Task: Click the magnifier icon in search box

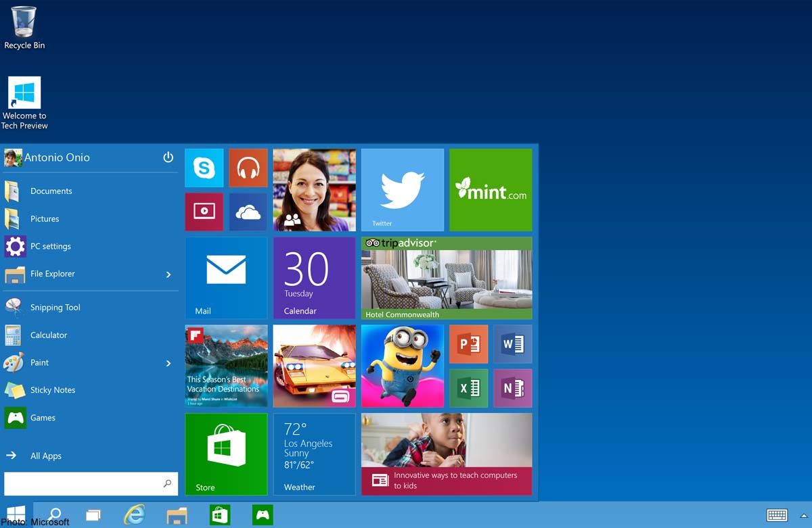Action: (x=167, y=484)
